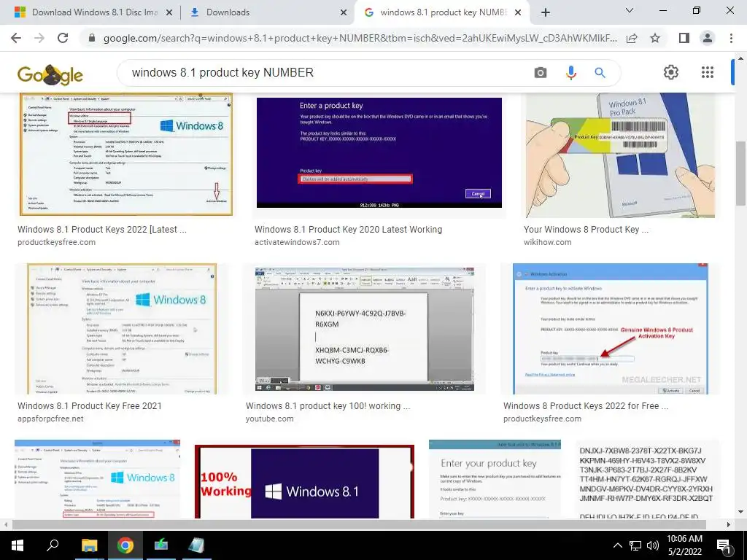Screen dimensions: 747x560
Task: Open the volume control in tray
Action: coord(653,545)
